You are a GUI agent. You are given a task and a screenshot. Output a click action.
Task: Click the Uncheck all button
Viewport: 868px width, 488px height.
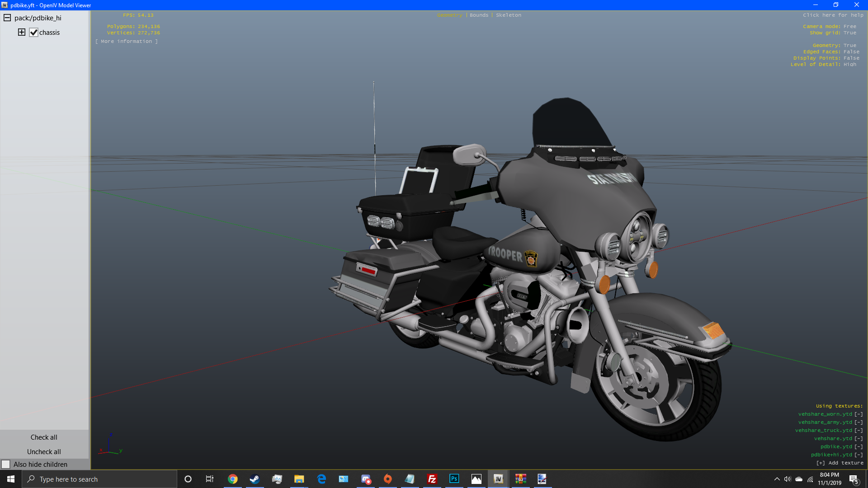(x=44, y=451)
